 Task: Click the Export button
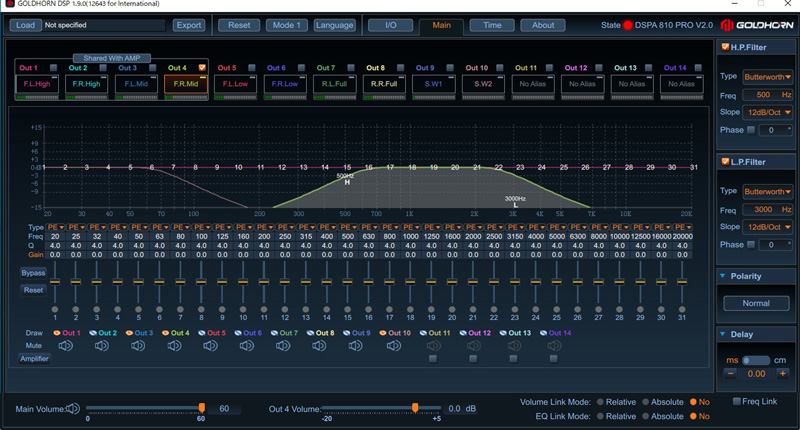(188, 25)
